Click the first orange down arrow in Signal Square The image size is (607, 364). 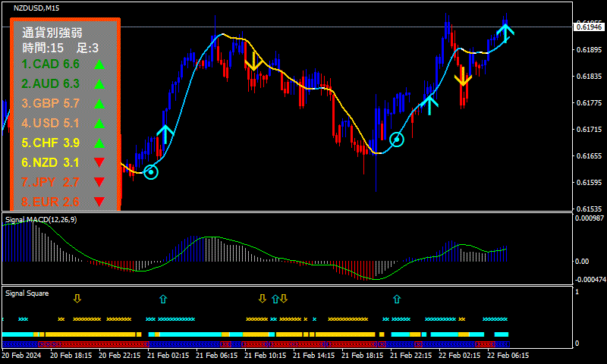[x=77, y=299]
